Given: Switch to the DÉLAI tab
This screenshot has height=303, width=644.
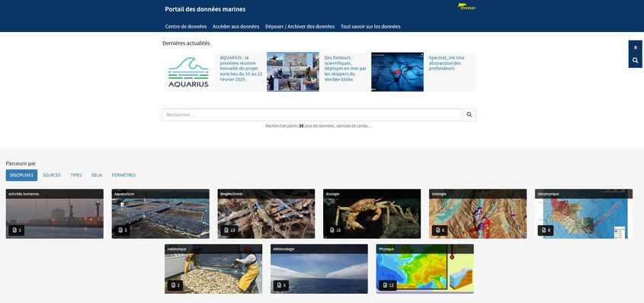Looking at the screenshot, I should click(x=97, y=175).
